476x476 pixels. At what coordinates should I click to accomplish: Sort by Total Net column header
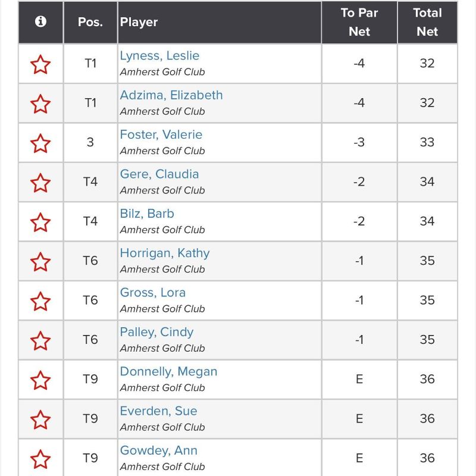[x=427, y=22]
